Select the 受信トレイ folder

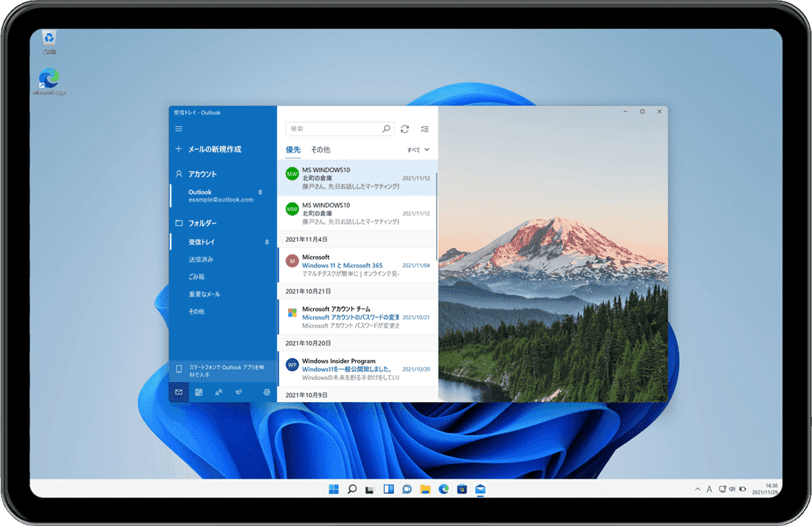pyautogui.click(x=223, y=242)
